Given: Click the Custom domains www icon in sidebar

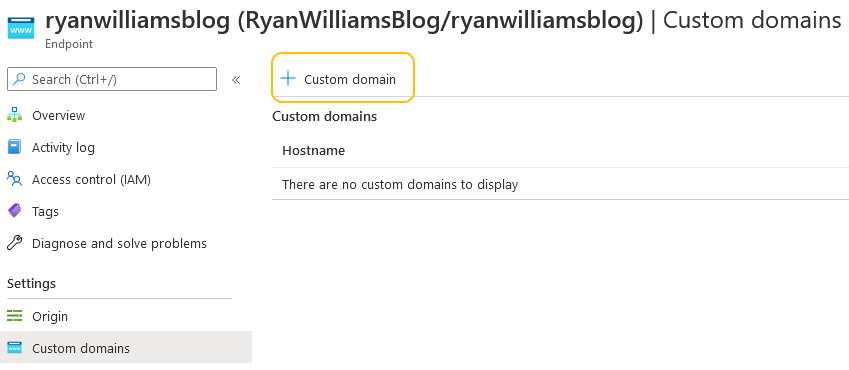Looking at the screenshot, I should coord(15,348).
